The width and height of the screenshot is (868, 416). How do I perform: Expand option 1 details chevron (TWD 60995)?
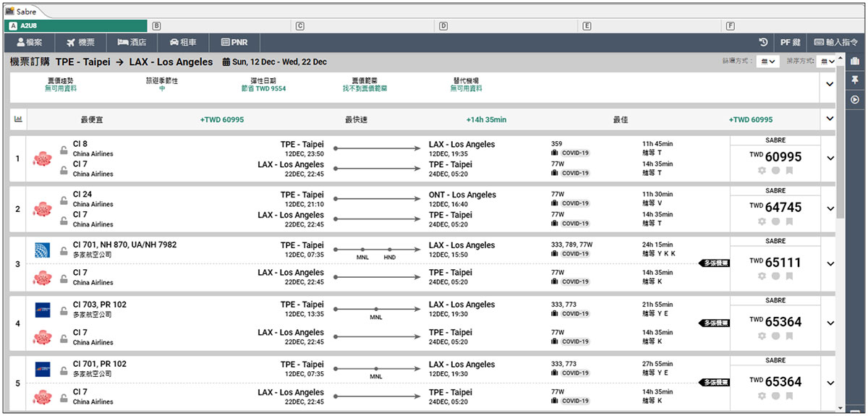pos(830,158)
